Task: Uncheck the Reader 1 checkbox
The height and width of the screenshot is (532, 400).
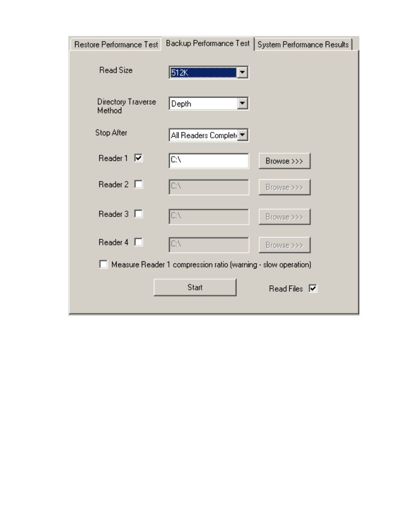Action: (138, 158)
